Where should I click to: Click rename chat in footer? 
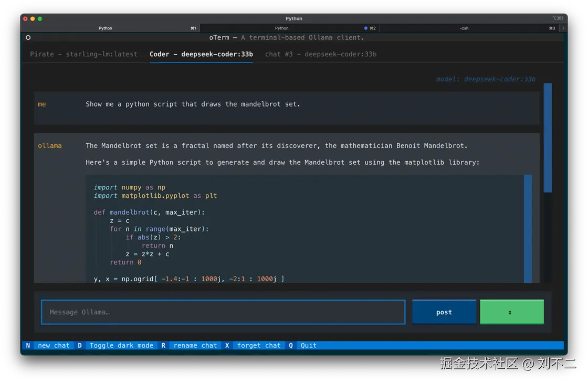(195, 346)
